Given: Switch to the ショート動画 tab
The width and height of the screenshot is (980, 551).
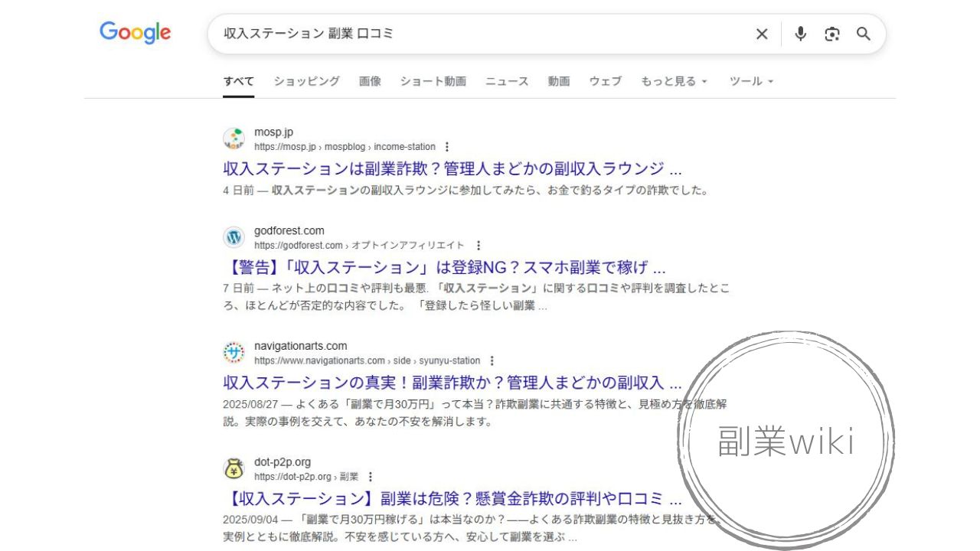Looking at the screenshot, I should 433,81.
